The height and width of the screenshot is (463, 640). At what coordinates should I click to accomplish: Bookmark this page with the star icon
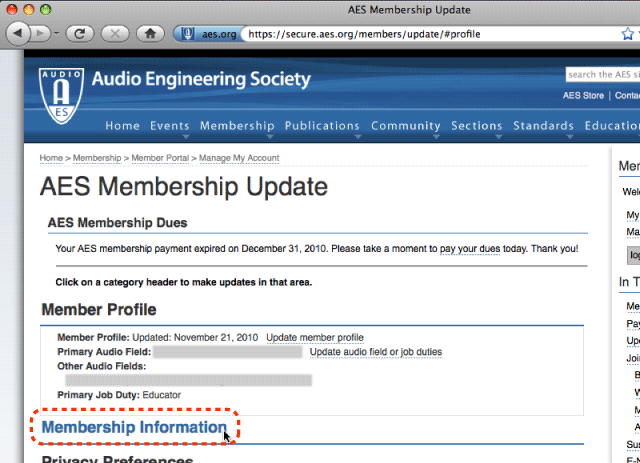click(x=627, y=34)
